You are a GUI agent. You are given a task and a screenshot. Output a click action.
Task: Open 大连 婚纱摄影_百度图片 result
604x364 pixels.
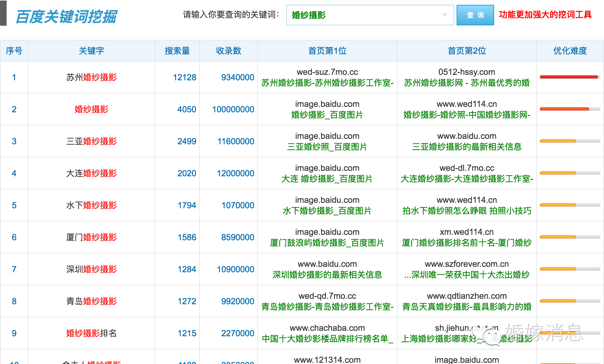(327, 179)
